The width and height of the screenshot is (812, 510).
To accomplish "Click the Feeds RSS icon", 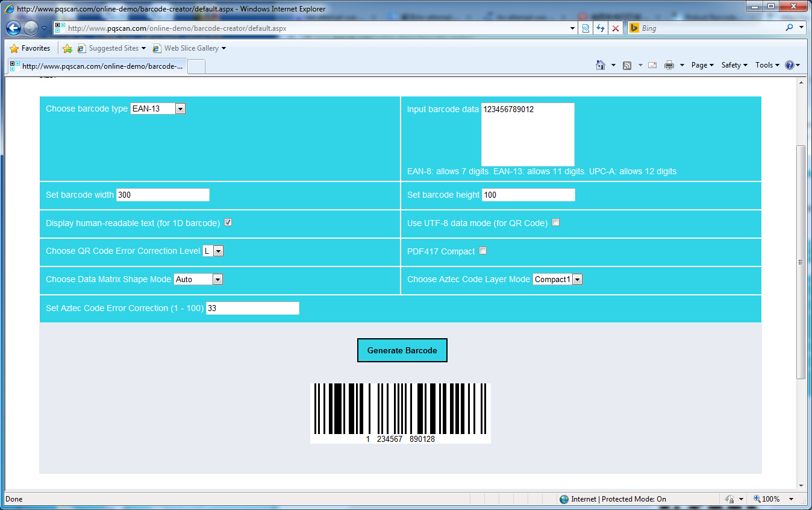I will [627, 65].
